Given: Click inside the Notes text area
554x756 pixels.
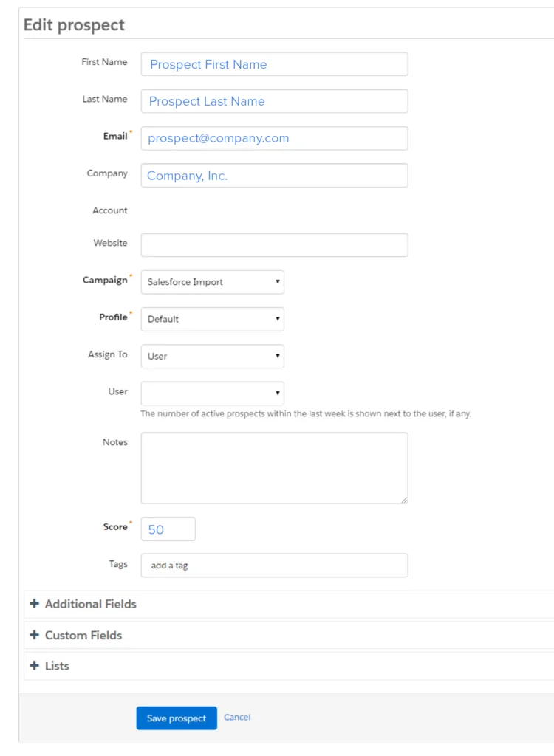Looking at the screenshot, I should pyautogui.click(x=274, y=468).
